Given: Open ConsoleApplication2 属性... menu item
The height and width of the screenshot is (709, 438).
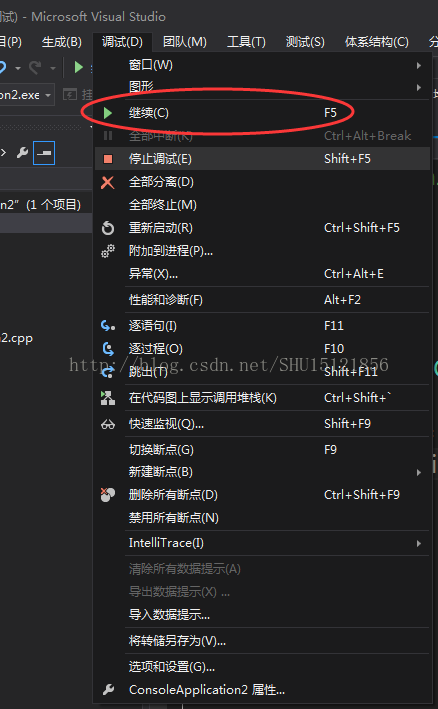Looking at the screenshot, I should pyautogui.click(x=261, y=690).
